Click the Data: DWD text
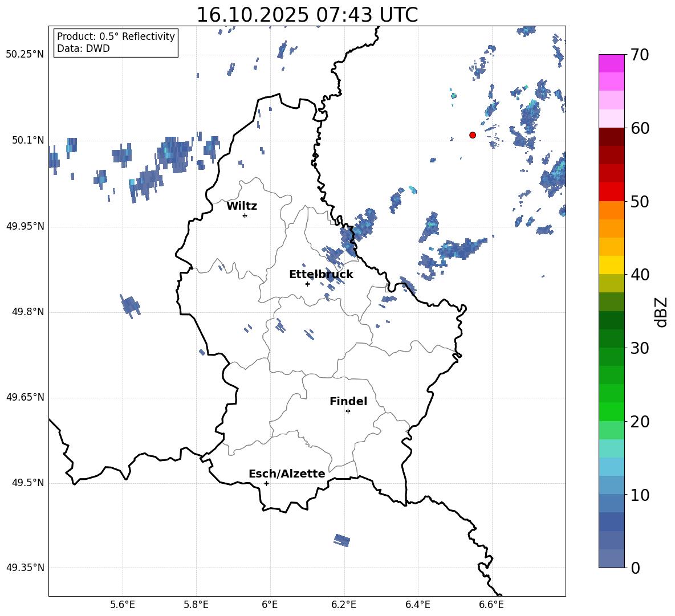The image size is (675, 616). click(x=83, y=48)
